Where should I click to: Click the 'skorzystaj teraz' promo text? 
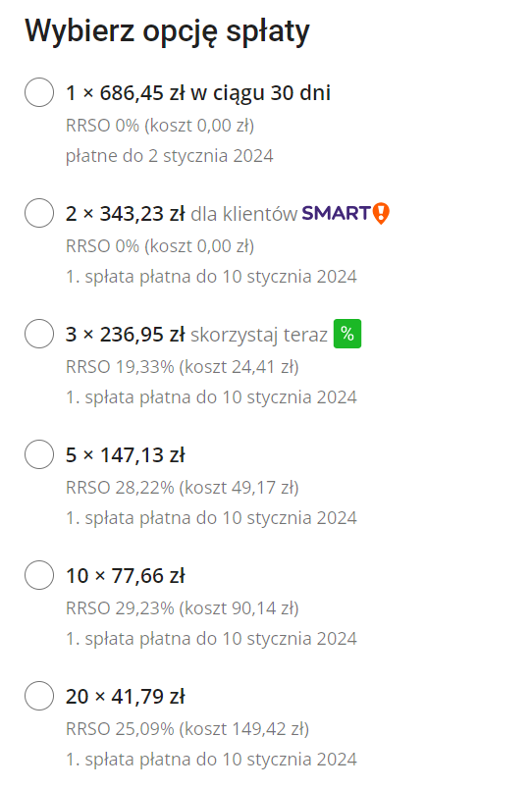pos(259,335)
